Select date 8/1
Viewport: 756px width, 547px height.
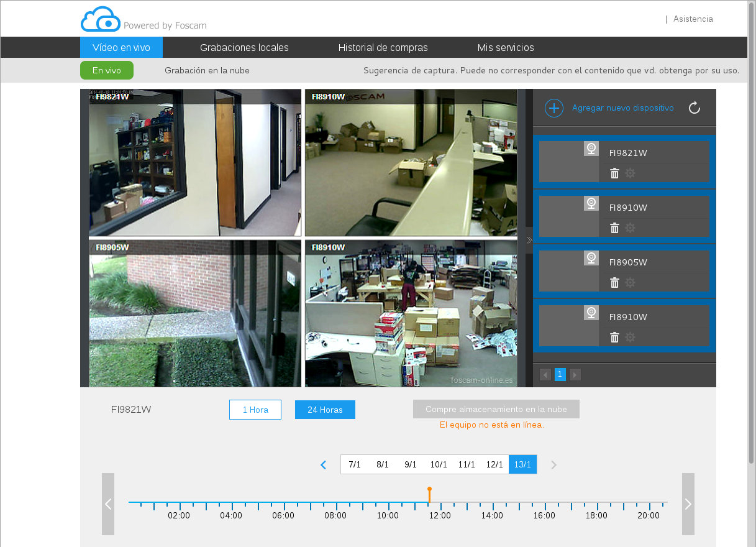coord(383,464)
